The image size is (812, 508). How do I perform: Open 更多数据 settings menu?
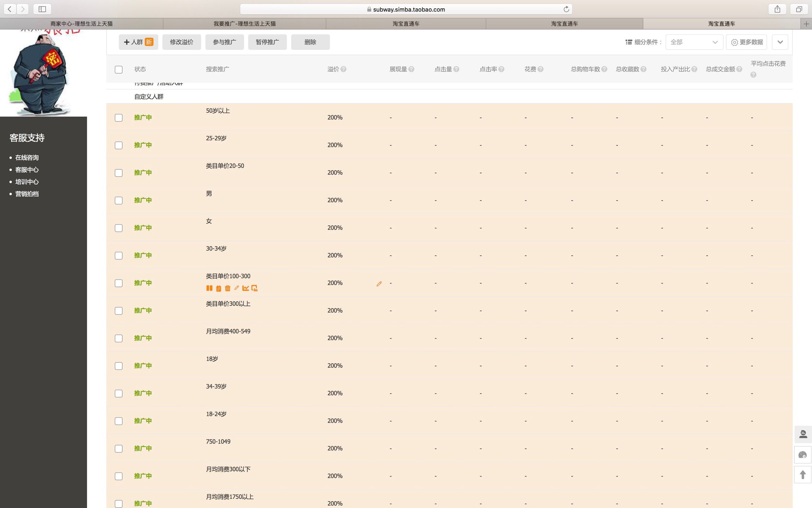[746, 42]
